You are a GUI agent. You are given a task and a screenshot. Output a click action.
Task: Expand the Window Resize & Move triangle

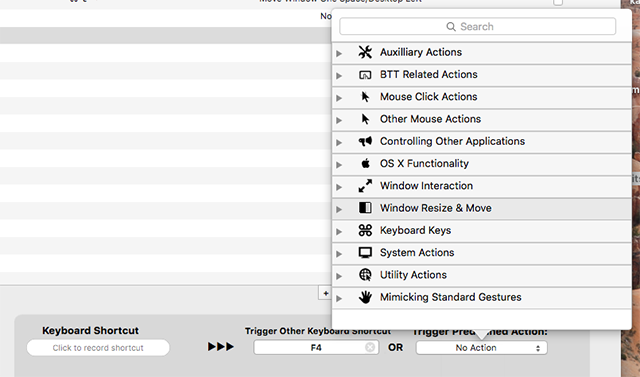[339, 209]
